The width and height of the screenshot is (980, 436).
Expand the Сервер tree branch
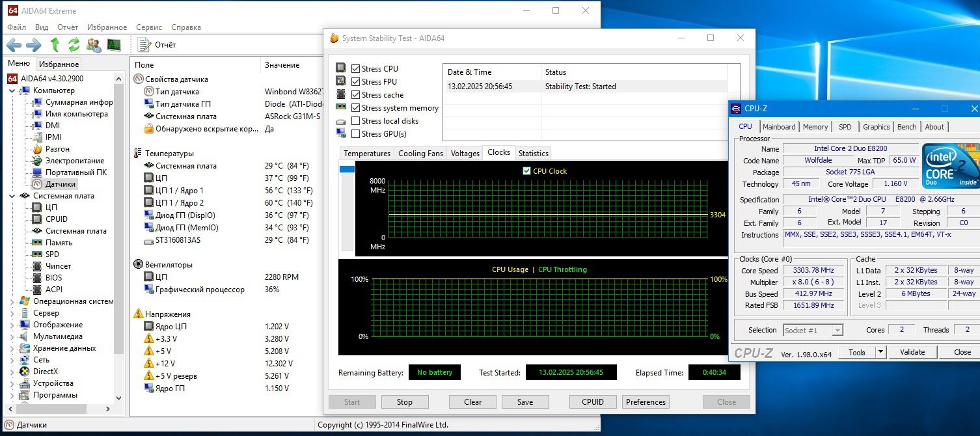pyautogui.click(x=12, y=313)
